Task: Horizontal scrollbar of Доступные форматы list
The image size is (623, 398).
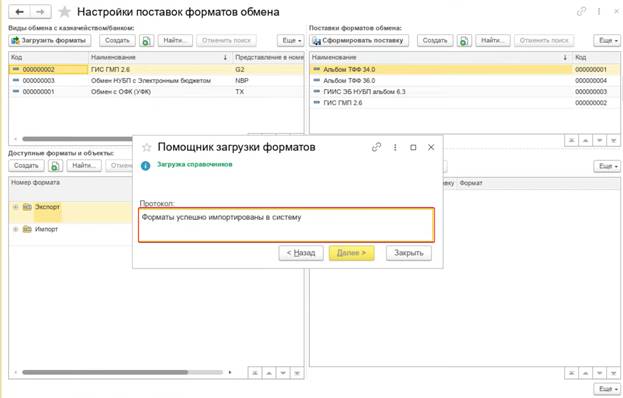Action: click(x=105, y=373)
